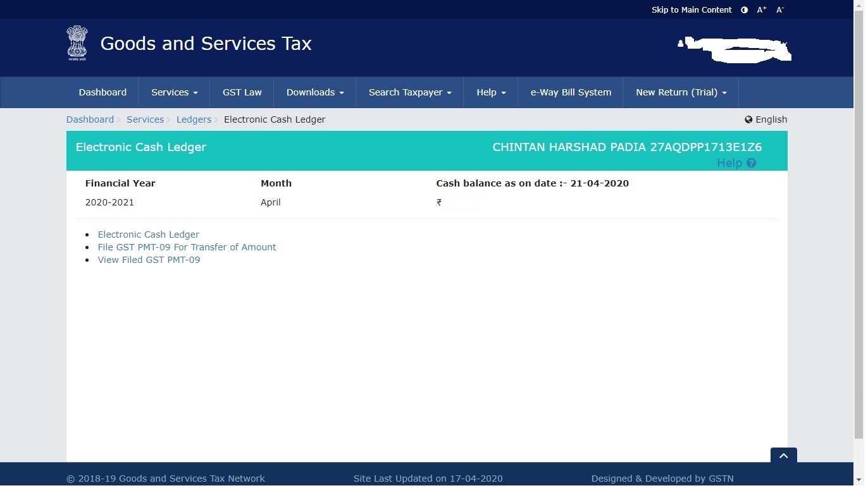Click the taxpayer name and GSTIN text
This screenshot has height=488, width=868.
point(627,147)
